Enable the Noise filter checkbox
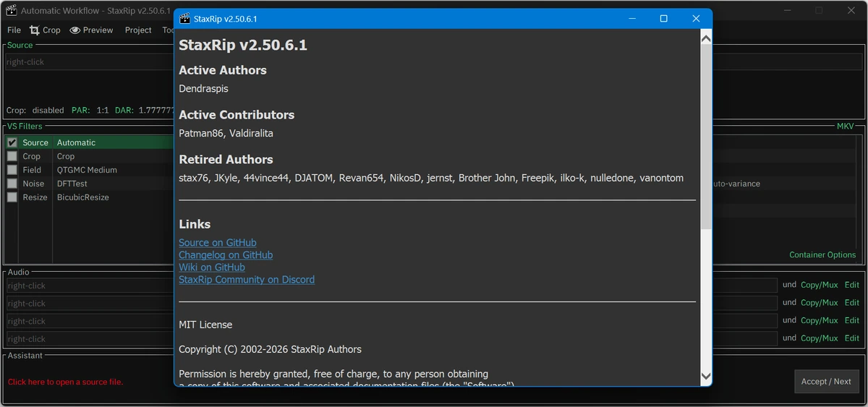 (12, 184)
